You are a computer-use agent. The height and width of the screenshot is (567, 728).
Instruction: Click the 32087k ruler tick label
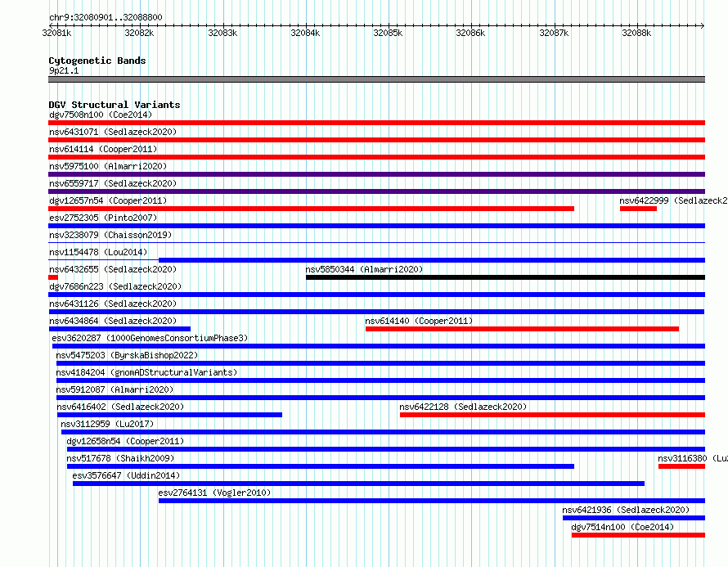tap(554, 33)
